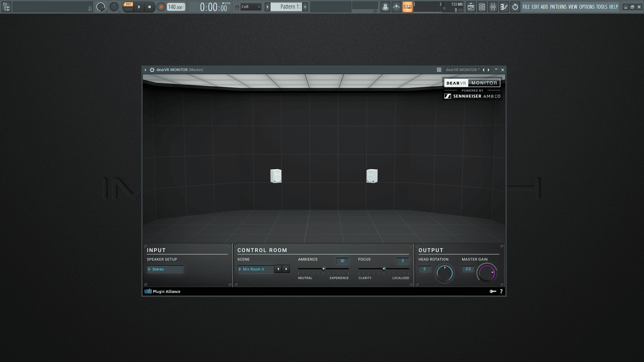Click the Ambience value field showing 50
The height and width of the screenshot is (362, 644).
pos(342,261)
